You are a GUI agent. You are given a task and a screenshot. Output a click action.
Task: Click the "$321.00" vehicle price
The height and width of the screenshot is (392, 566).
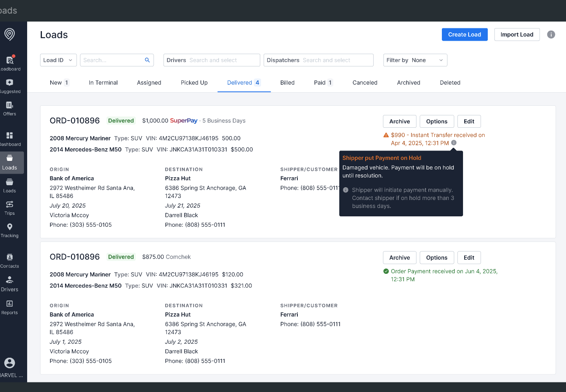[x=241, y=285]
